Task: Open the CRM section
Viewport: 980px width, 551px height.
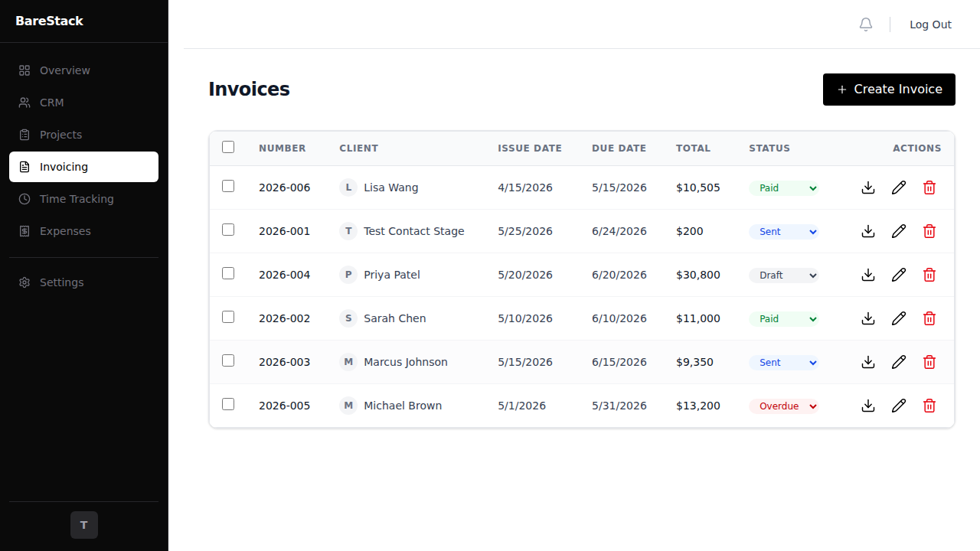Action: (x=83, y=103)
